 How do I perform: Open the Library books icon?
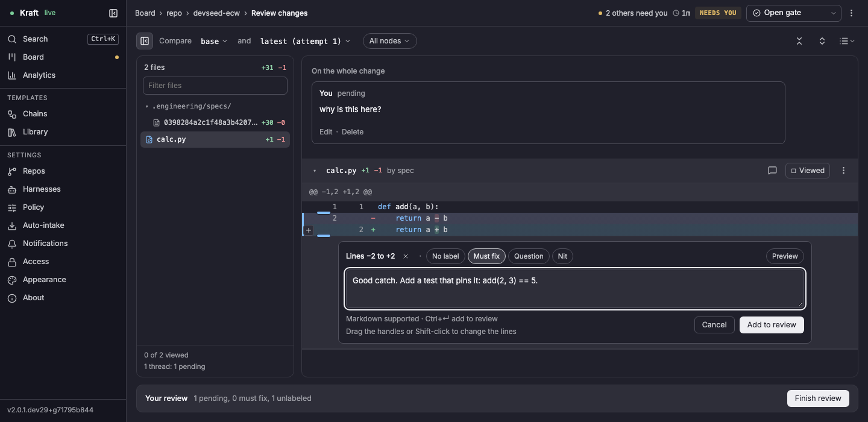point(12,132)
